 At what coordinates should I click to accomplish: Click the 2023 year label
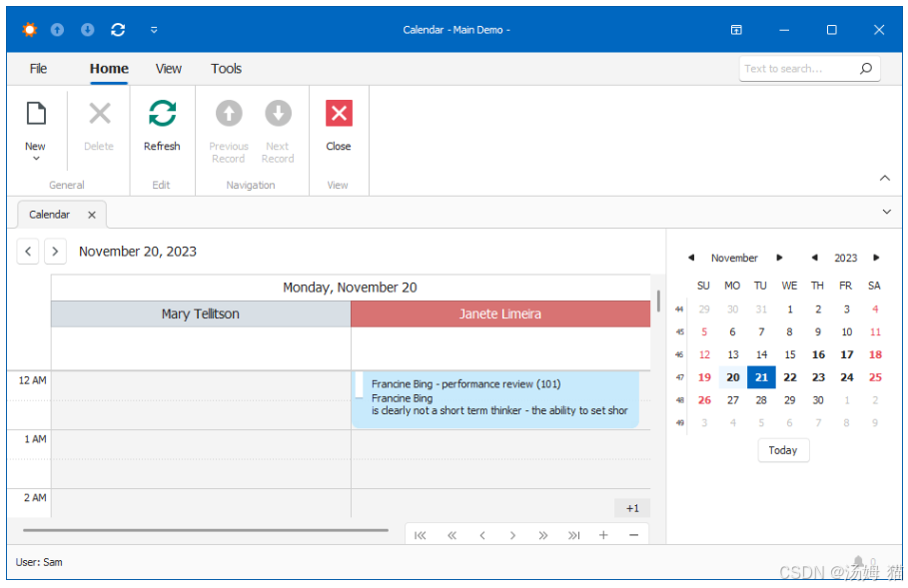[x=845, y=259]
